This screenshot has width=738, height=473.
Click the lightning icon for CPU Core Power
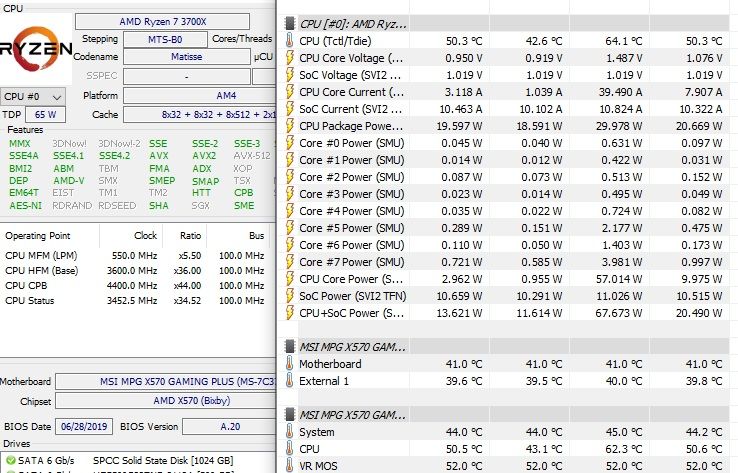click(x=290, y=279)
